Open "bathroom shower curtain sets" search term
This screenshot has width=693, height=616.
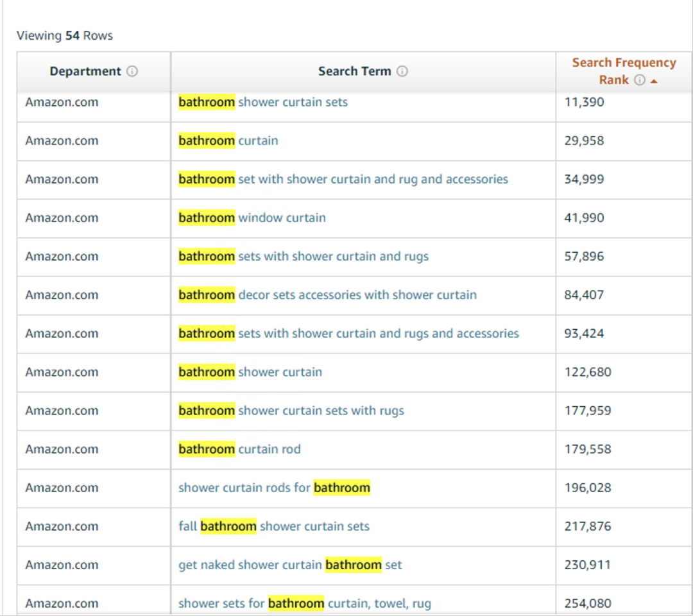click(263, 102)
